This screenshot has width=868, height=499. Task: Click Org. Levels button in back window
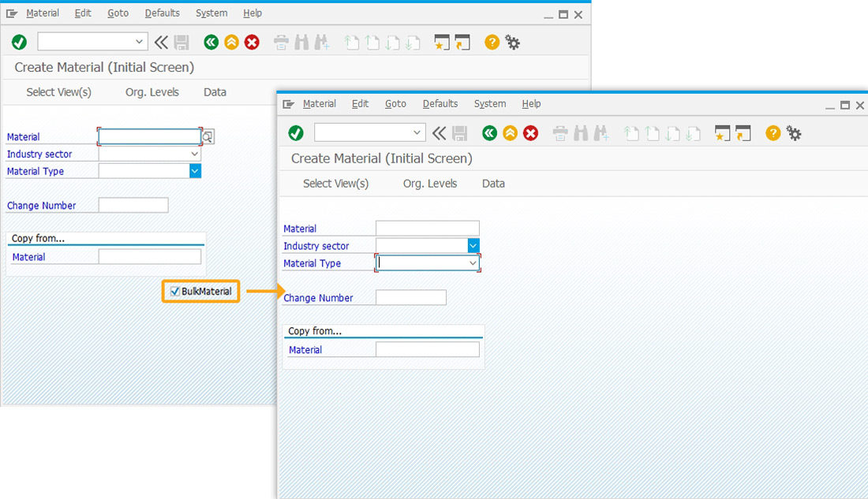pos(152,92)
